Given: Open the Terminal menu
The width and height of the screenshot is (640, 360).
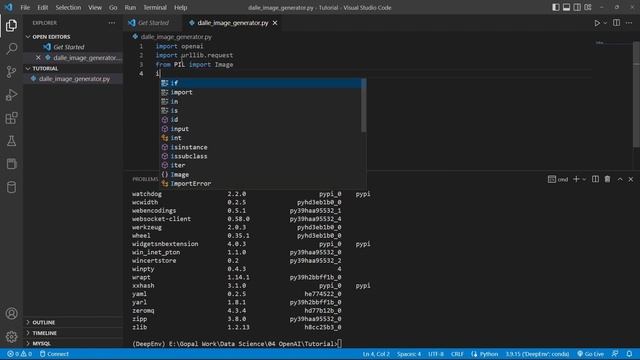Looking at the screenshot, I should [x=155, y=7].
